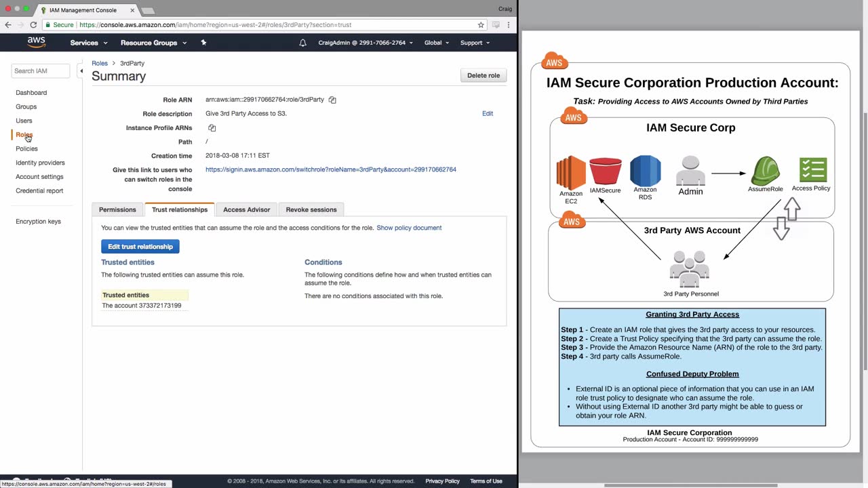Click the Admin user icon in the diagram
Viewport: 868px width, 488px height.
click(690, 171)
